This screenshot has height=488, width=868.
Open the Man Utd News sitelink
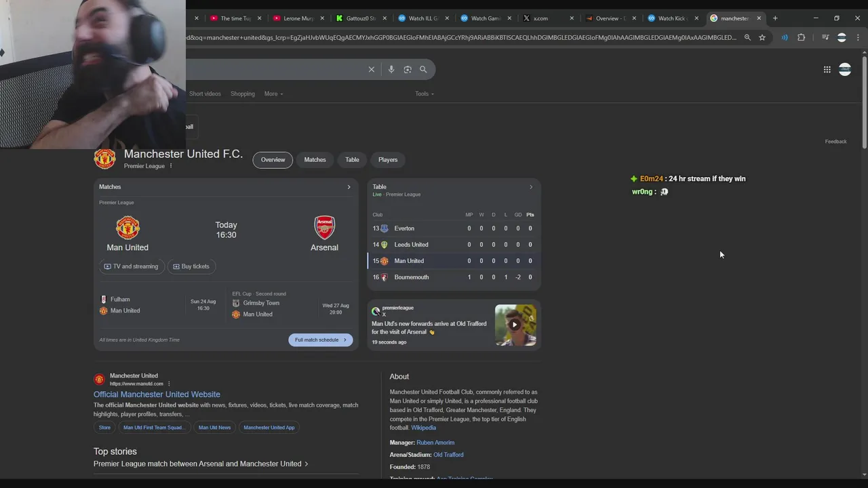(x=214, y=428)
